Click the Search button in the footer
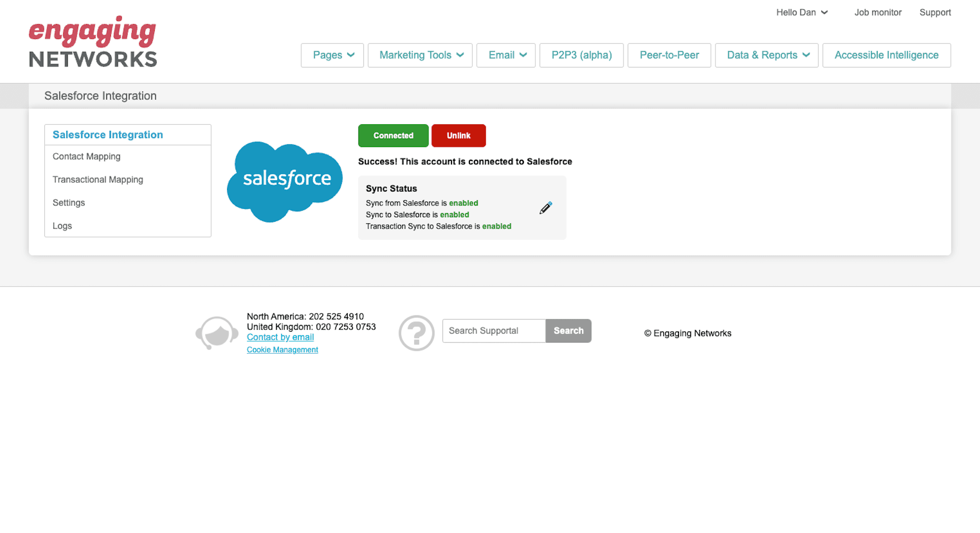 click(569, 331)
